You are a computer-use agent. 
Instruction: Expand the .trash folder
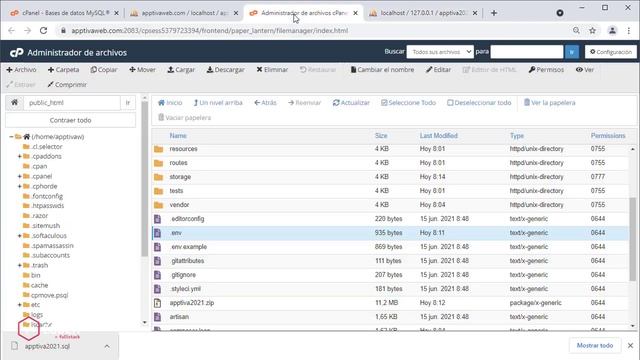tap(19, 265)
